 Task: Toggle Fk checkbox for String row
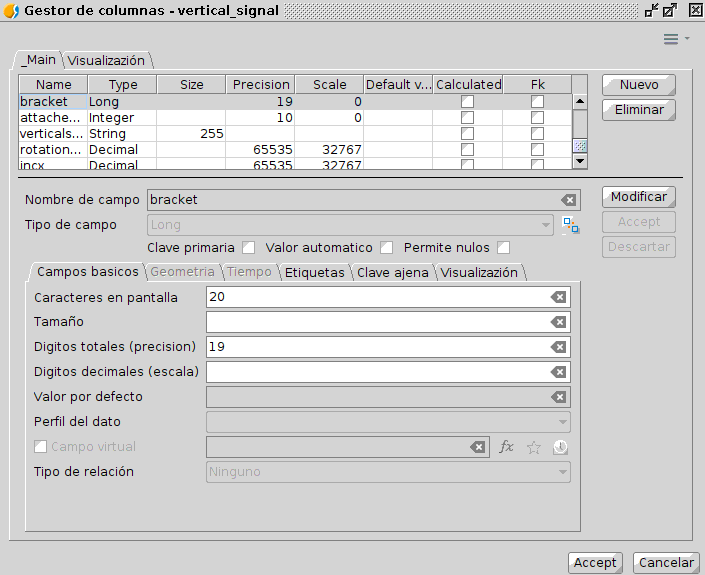(537, 134)
